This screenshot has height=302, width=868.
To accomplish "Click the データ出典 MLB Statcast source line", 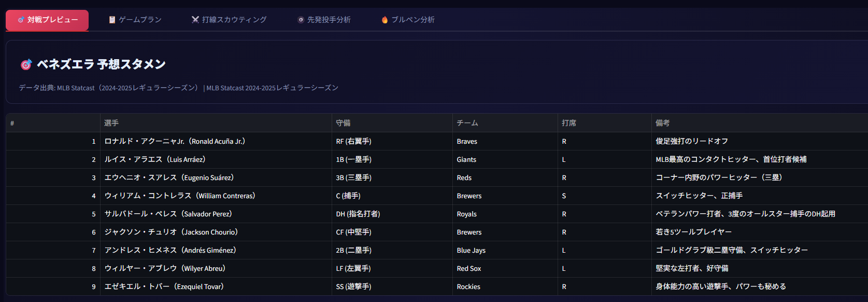I will 179,88.
